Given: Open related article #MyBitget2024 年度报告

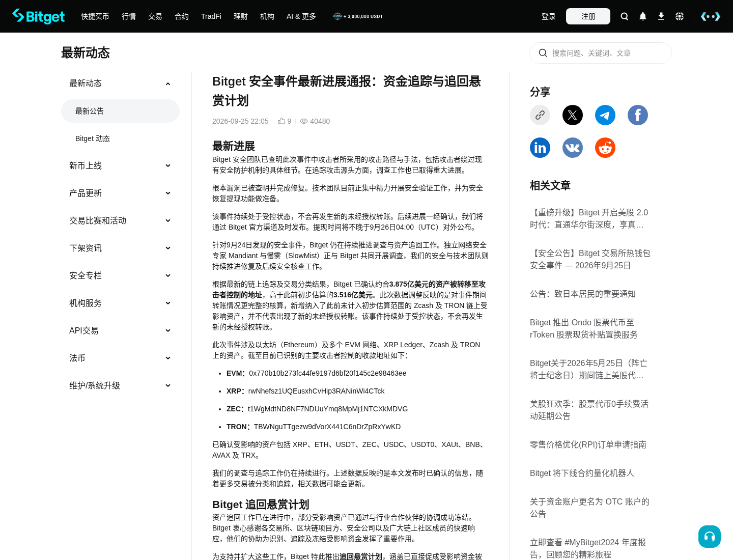Looking at the screenshot, I should click(x=588, y=548).
